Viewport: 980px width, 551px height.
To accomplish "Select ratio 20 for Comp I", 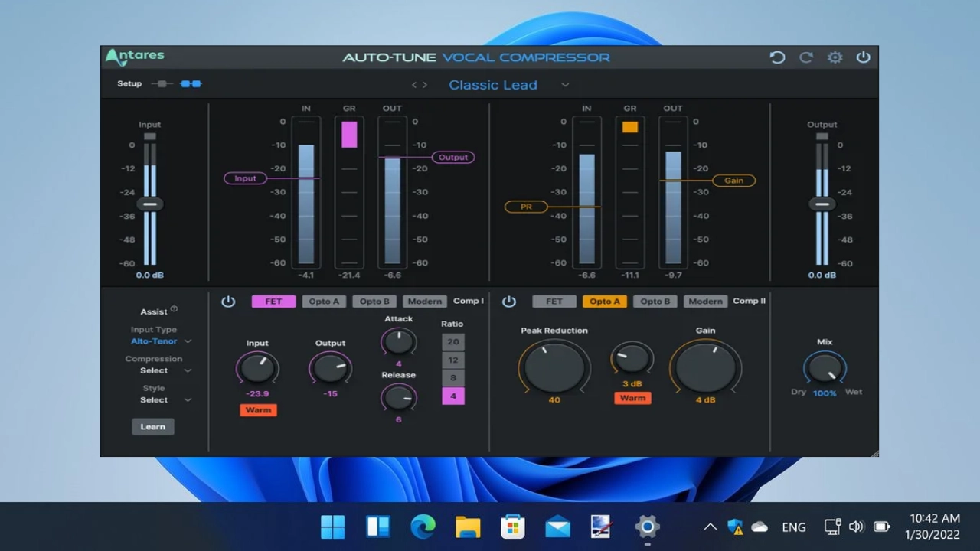I will (453, 342).
